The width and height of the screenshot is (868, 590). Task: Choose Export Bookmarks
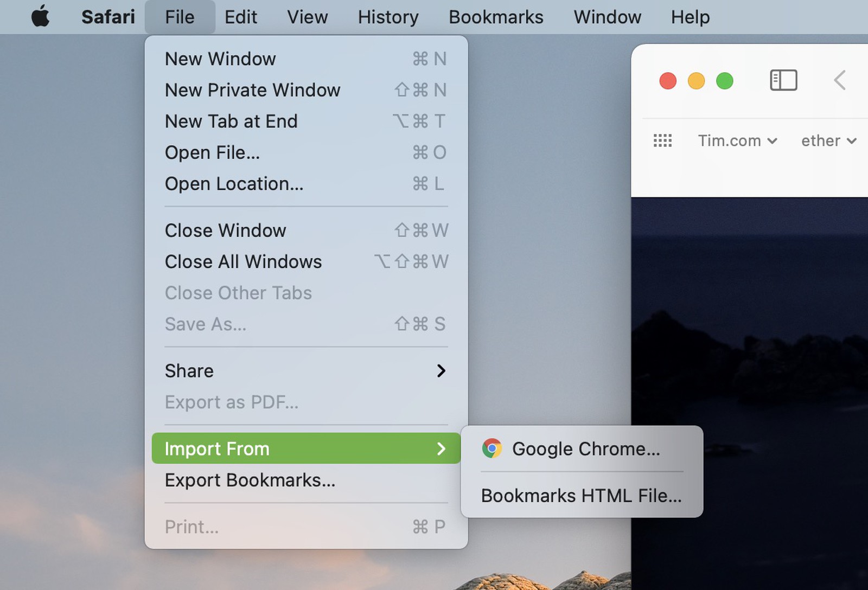click(x=250, y=480)
